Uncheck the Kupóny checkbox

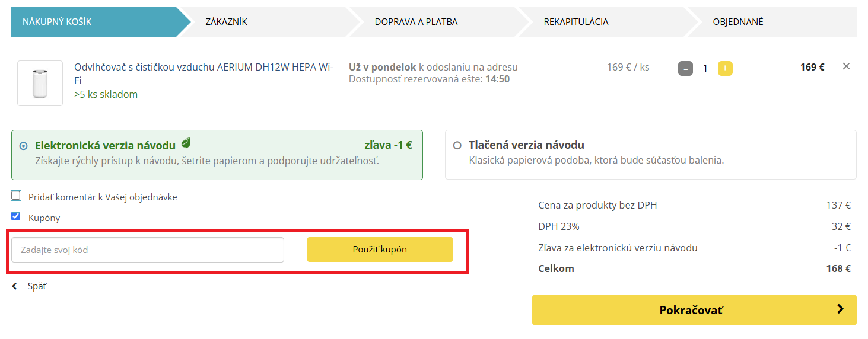tap(16, 216)
